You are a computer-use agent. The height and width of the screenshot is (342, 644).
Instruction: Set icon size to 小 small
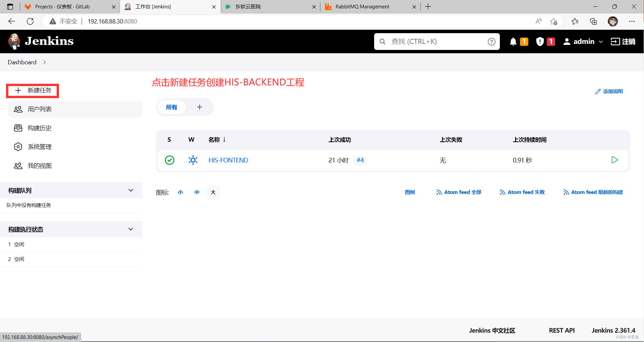[180, 192]
